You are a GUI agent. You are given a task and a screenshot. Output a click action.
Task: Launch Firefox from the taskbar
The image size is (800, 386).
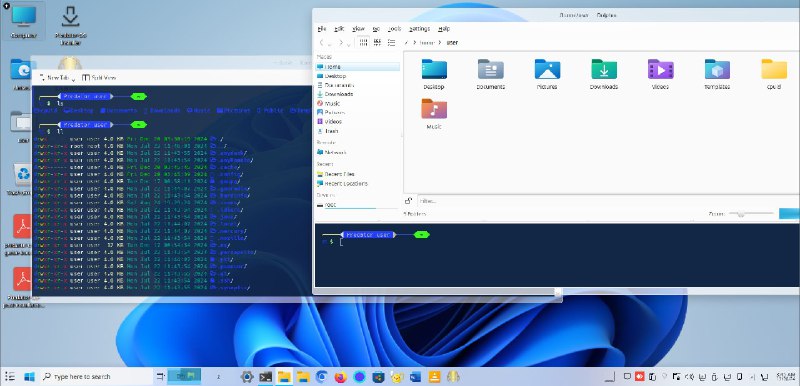(x=340, y=377)
